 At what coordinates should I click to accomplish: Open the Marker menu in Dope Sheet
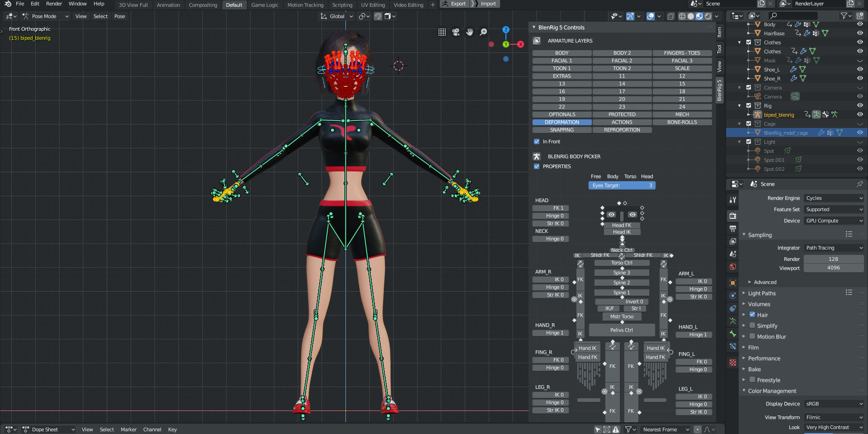(x=128, y=429)
